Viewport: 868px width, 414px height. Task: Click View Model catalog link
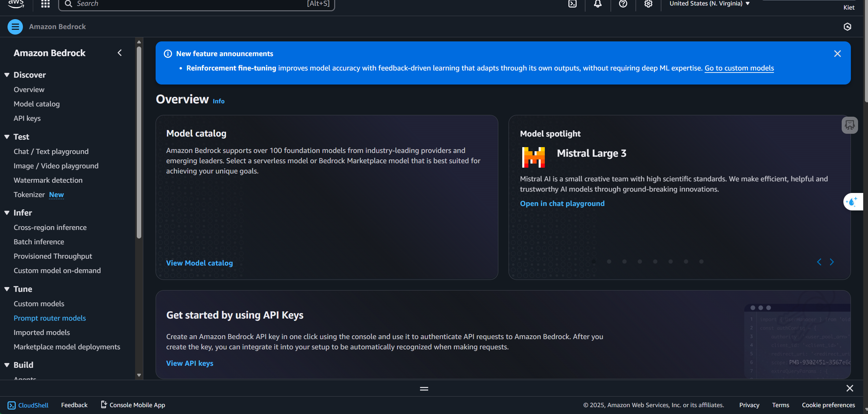coord(199,263)
